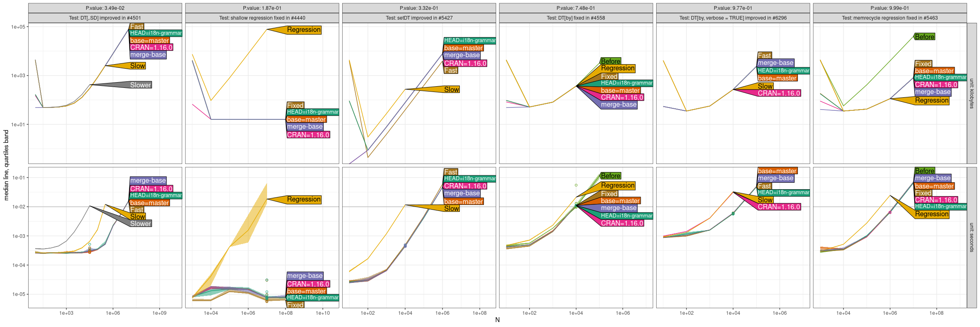Click 'Fast' label in setDT seconds panel
Screen dimensions: 980x327
(451, 172)
